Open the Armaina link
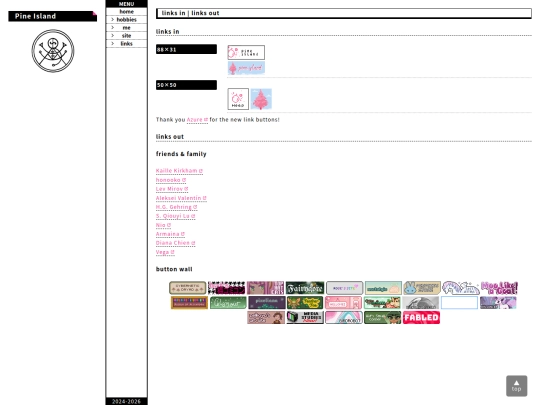This screenshot has height=405, width=540. [170, 234]
